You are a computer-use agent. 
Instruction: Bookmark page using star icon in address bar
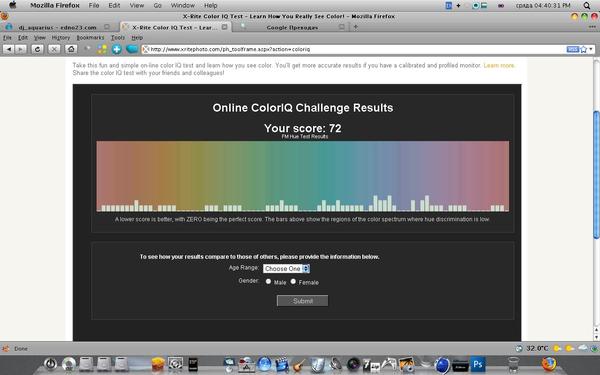tap(583, 49)
